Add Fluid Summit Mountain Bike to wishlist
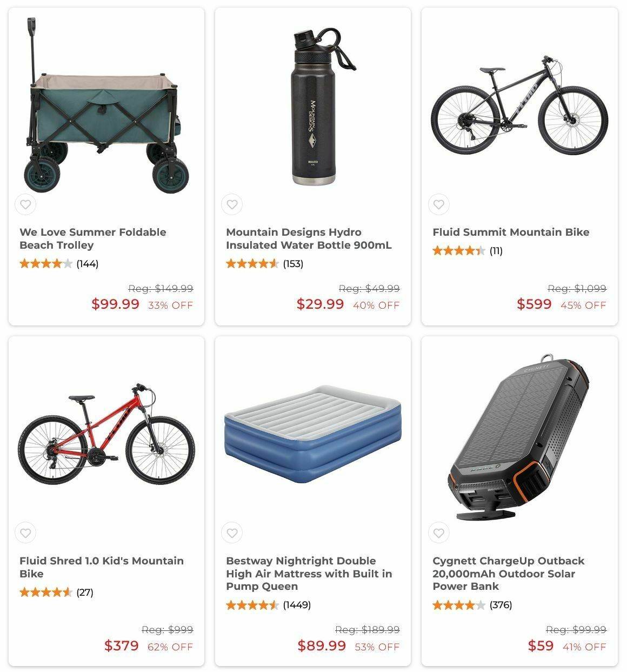Image resolution: width=627 pixels, height=672 pixels. point(439,204)
